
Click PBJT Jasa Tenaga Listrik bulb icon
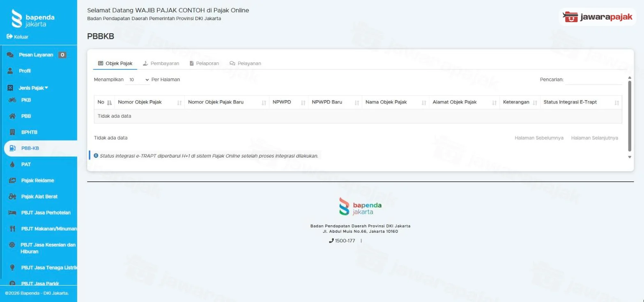[x=12, y=268]
